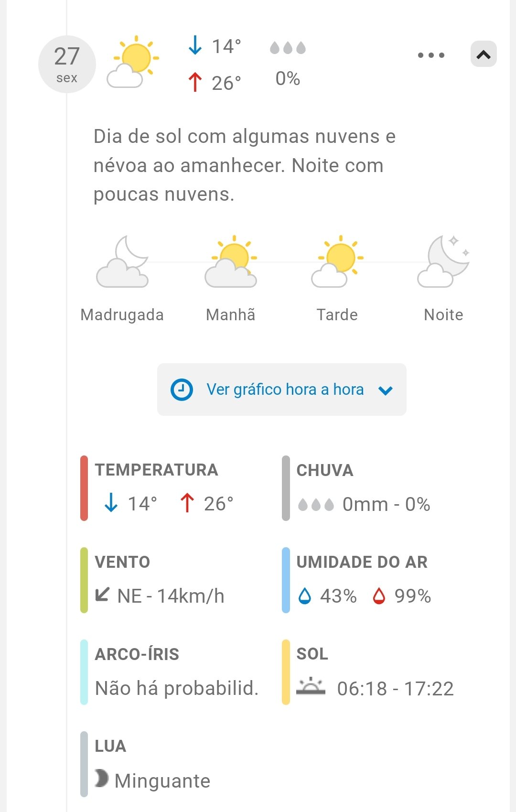The width and height of the screenshot is (516, 812).
Task: Open the three-dot more options menu
Action: coord(431,55)
